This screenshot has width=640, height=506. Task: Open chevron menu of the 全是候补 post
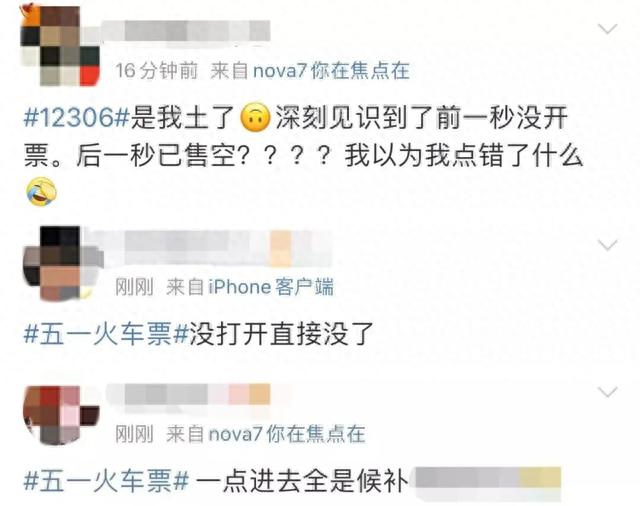pos(607,392)
